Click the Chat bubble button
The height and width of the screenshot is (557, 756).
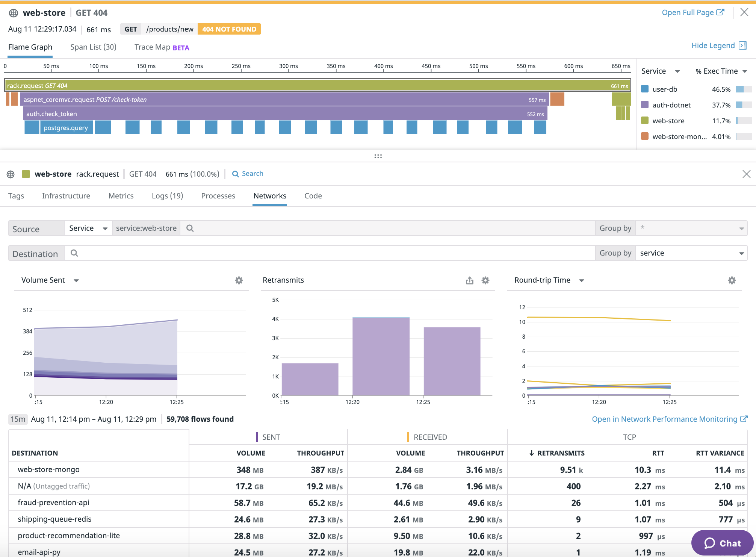point(722,543)
